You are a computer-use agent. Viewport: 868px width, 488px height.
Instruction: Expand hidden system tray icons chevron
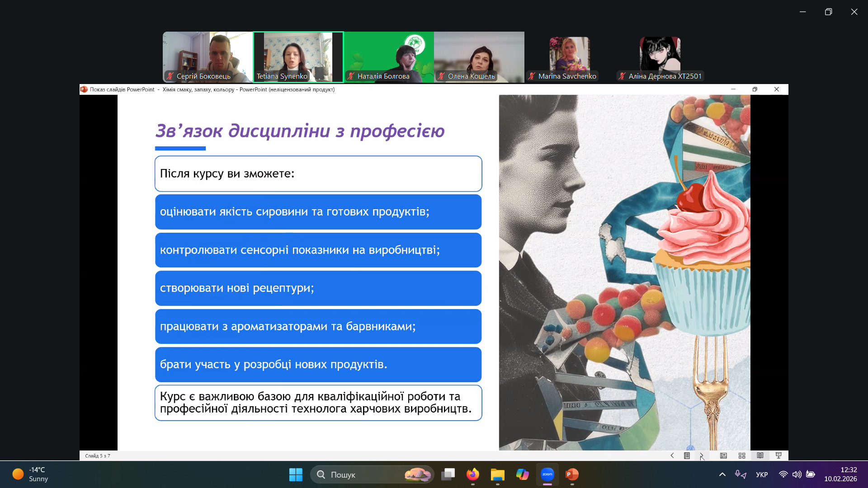coord(722,474)
